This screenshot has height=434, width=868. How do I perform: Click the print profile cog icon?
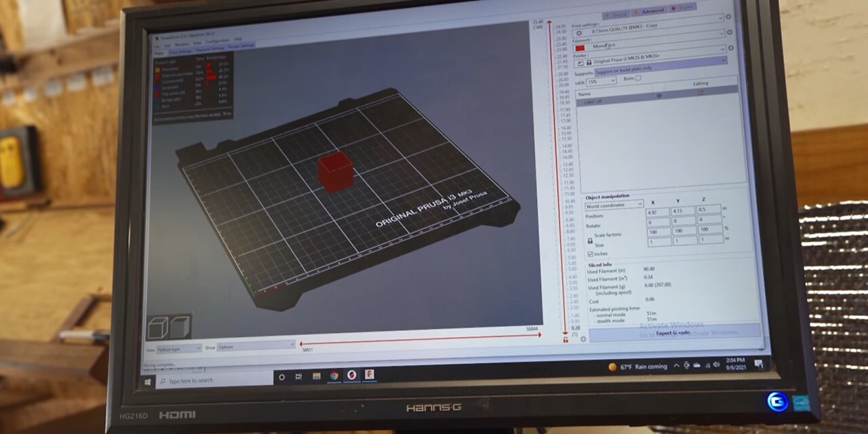(579, 33)
